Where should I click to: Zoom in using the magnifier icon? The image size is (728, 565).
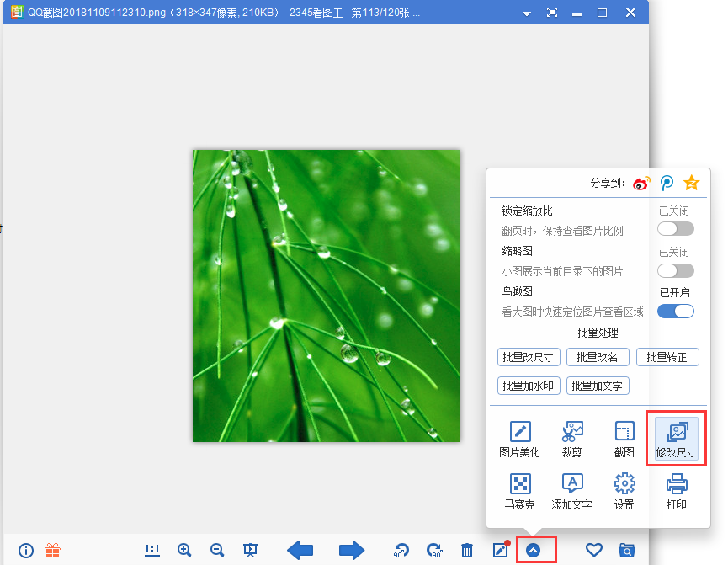[184, 550]
